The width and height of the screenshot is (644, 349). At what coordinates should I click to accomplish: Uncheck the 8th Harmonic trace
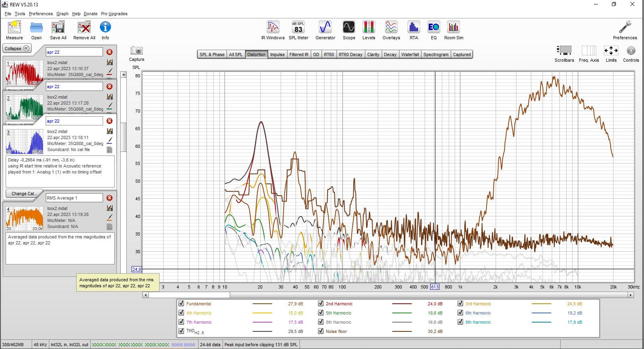tap(321, 322)
